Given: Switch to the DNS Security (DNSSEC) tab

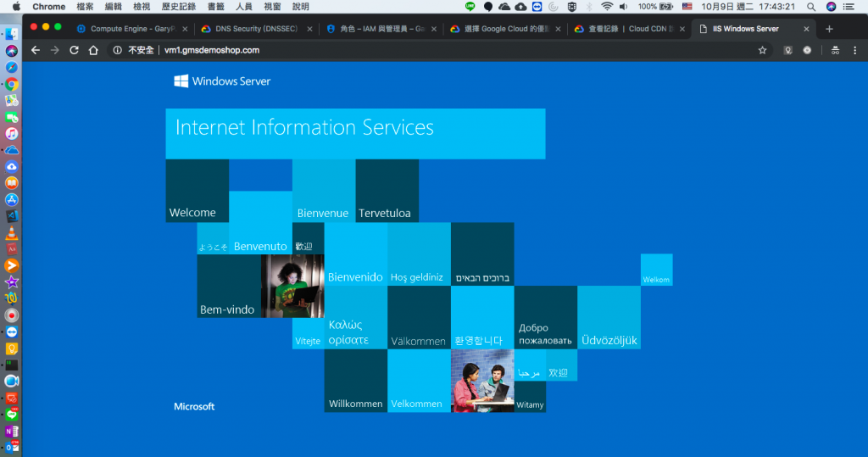Looking at the screenshot, I should click(x=256, y=29).
